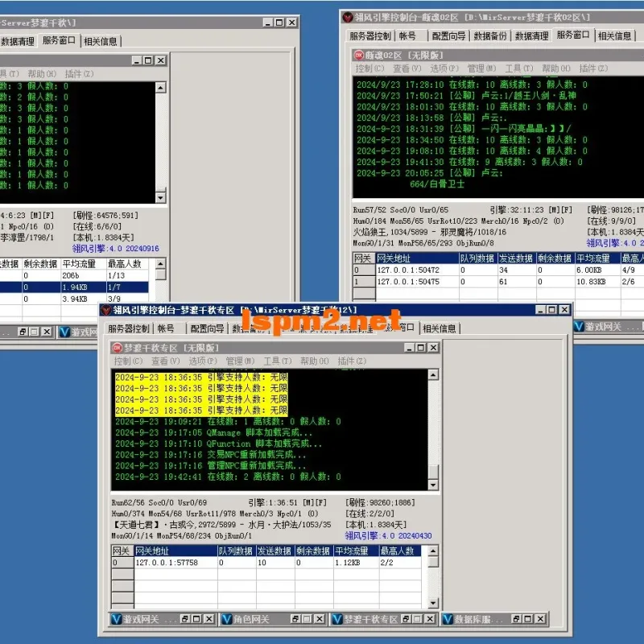Click the 角色网关 V icon
The image size is (644, 644).
[227, 619]
